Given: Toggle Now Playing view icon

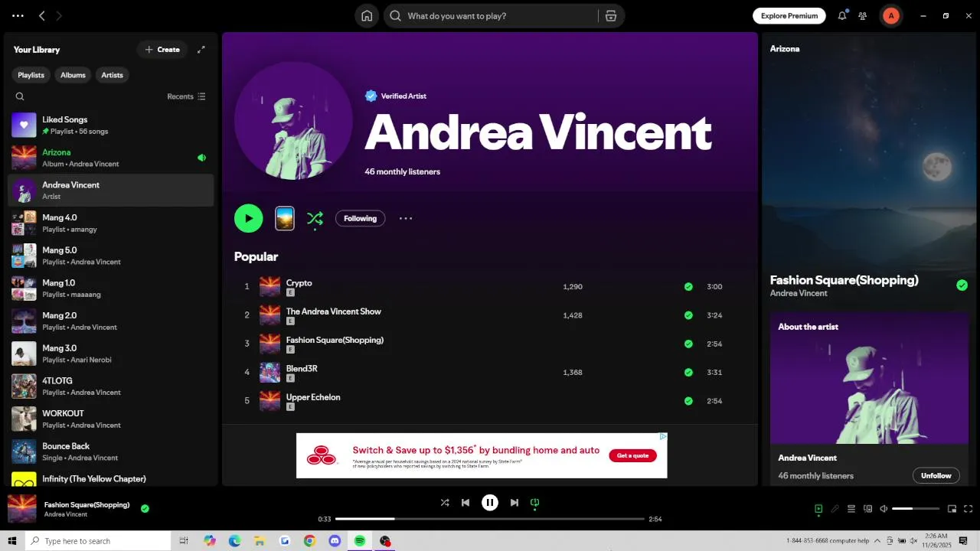Looking at the screenshot, I should coord(818,509).
